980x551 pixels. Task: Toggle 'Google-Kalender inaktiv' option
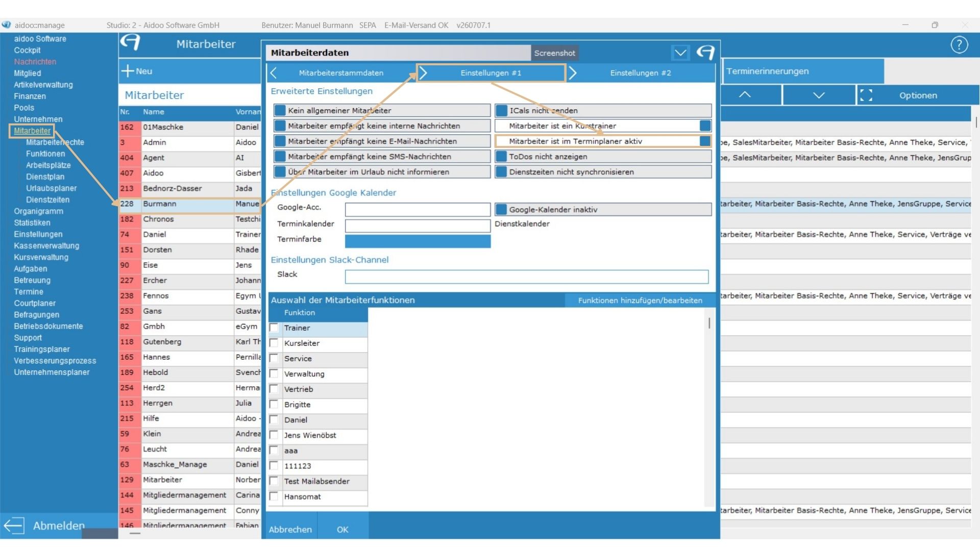[603, 210]
